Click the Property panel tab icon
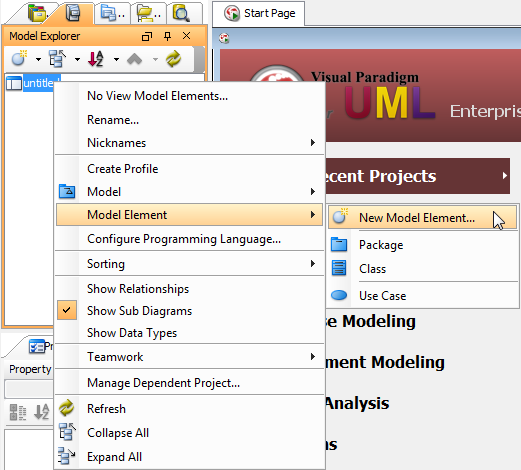521x470 pixels. (x=37, y=347)
